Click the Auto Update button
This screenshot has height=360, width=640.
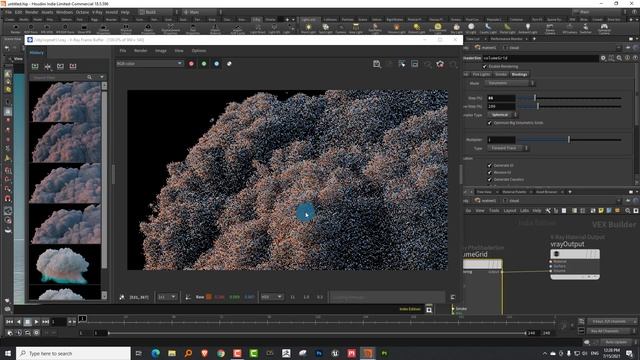click(616, 342)
